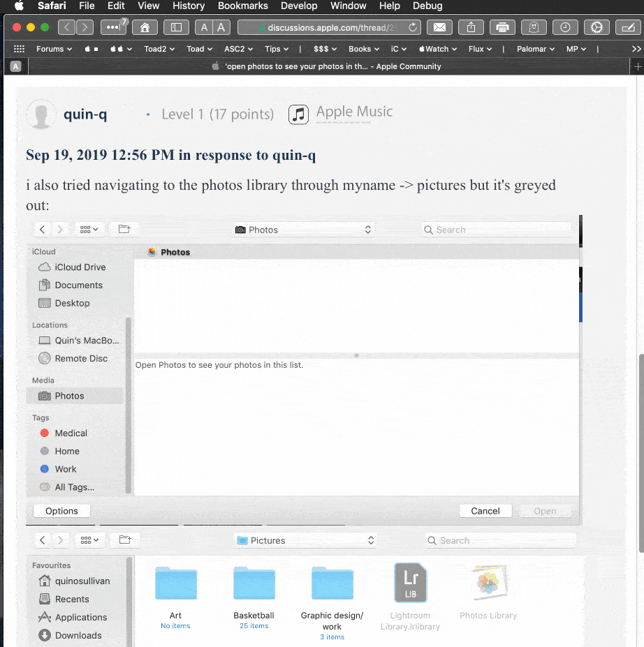The width and height of the screenshot is (644, 647).
Task: Open the History menu
Action: [189, 6]
